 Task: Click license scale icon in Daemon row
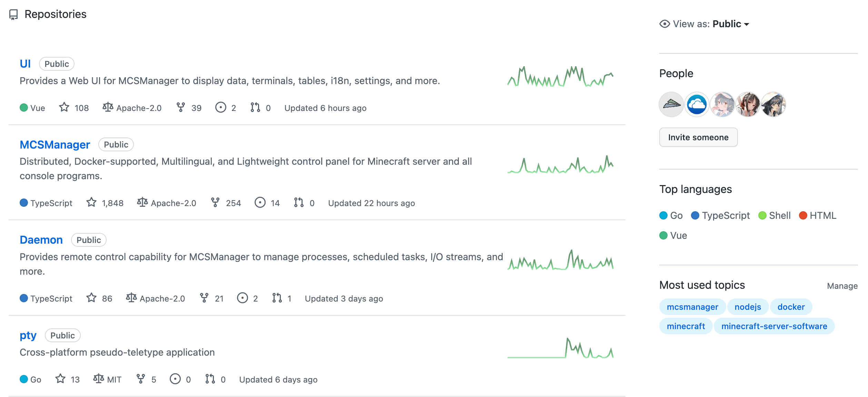tap(131, 298)
